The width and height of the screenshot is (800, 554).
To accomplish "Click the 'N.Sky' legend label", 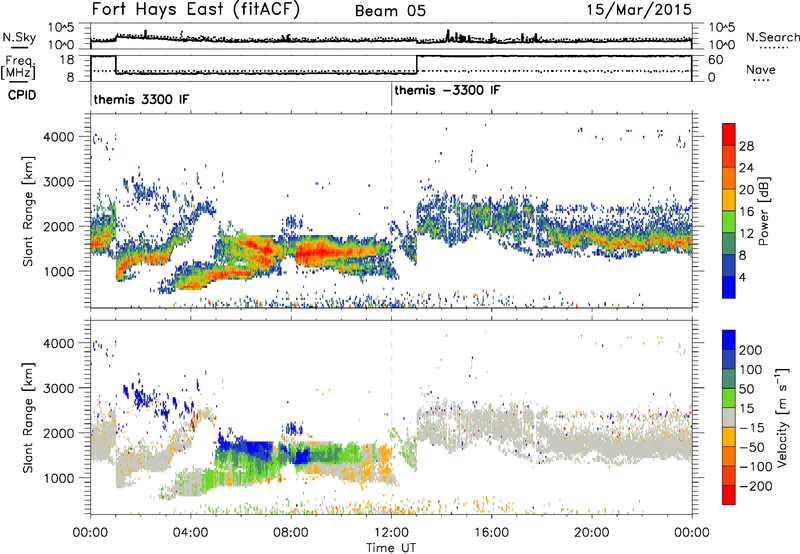I will click(19, 37).
